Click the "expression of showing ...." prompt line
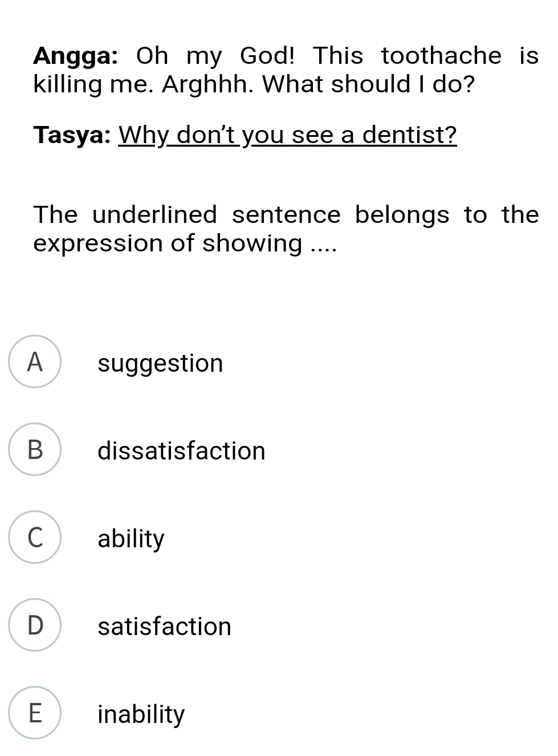The width and height of the screenshot is (558, 756). pos(185,243)
